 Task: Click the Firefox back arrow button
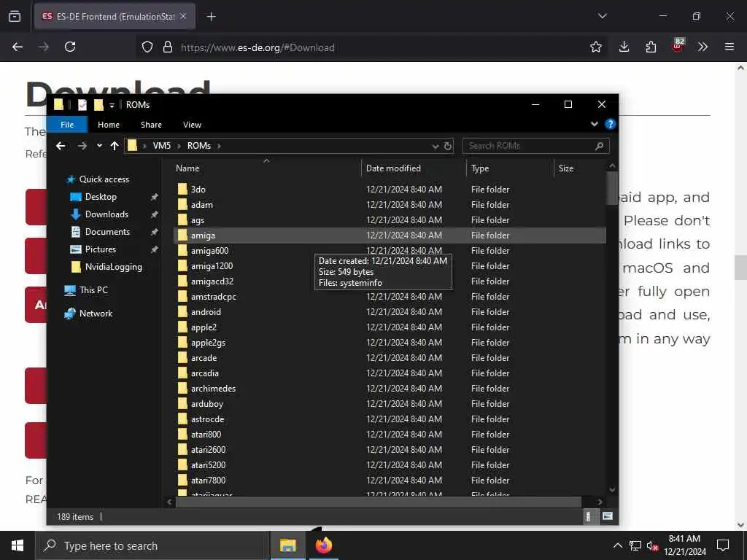18,47
